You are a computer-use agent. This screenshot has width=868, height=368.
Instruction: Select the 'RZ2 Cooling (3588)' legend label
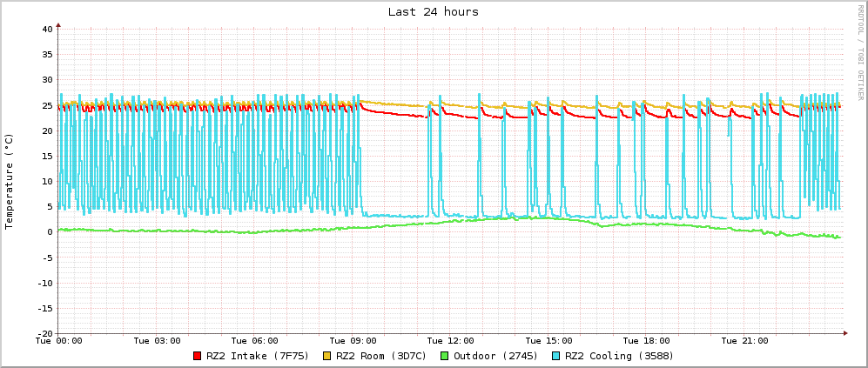620,356
